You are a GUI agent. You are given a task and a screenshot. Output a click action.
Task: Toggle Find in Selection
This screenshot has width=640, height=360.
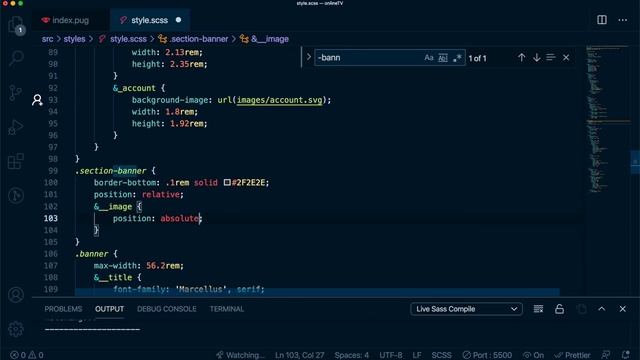click(551, 58)
